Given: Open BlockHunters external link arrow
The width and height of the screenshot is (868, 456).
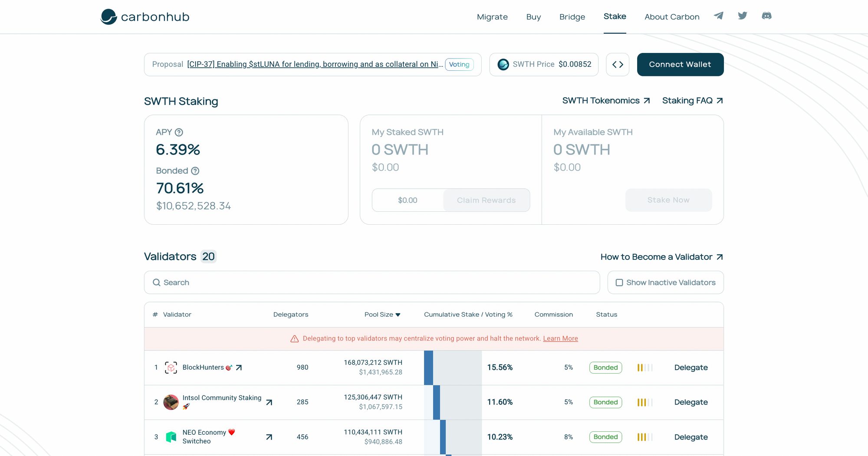Looking at the screenshot, I should (239, 367).
